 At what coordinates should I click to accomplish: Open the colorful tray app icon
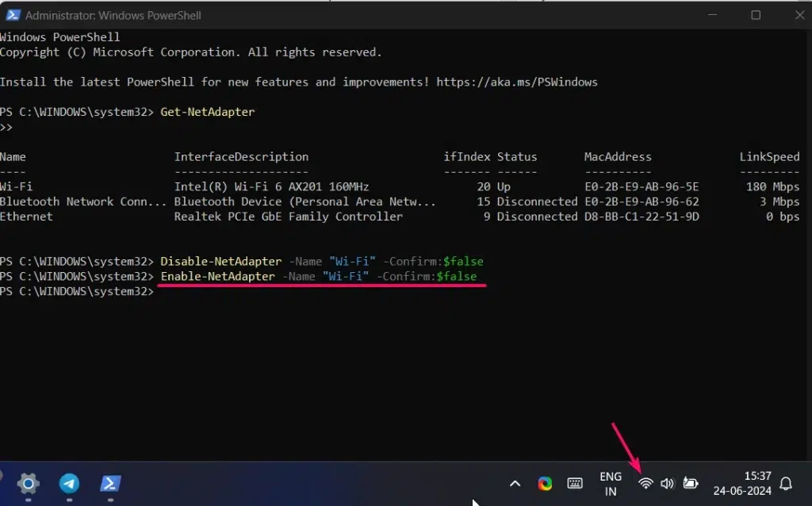(545, 484)
